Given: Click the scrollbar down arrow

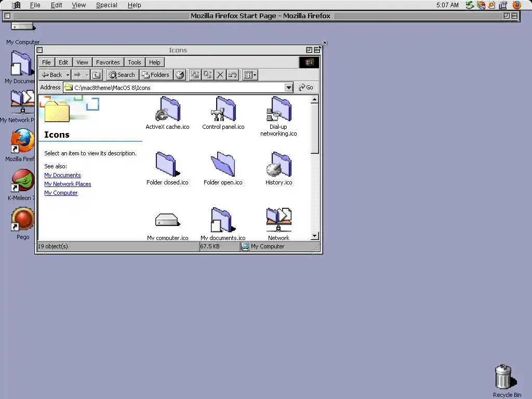Looking at the screenshot, I should 314,236.
